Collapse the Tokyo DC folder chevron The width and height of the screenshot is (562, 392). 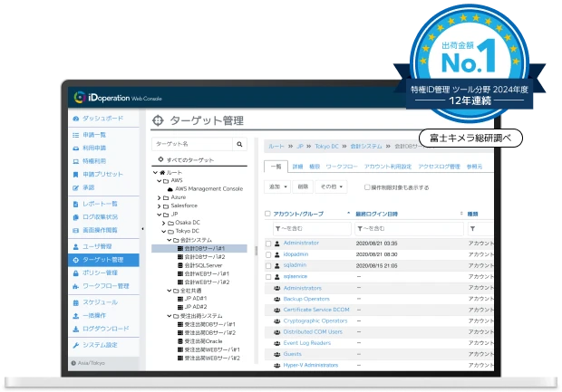tap(163, 231)
